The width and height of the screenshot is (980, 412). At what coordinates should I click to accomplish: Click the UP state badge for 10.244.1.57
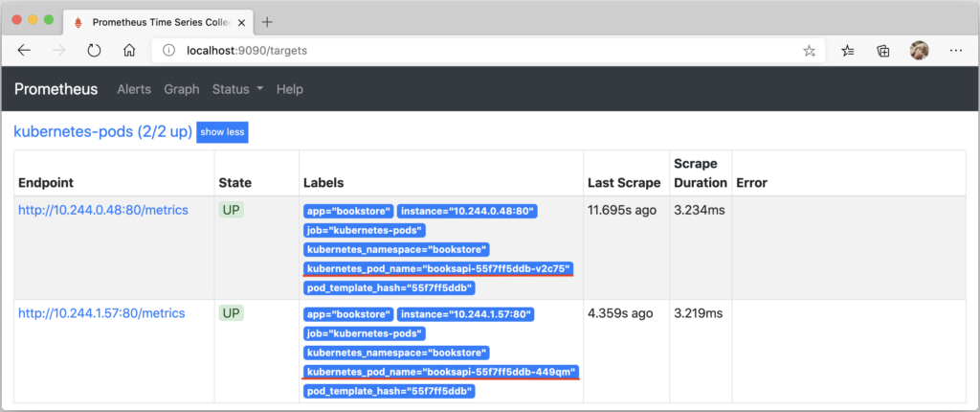click(232, 313)
